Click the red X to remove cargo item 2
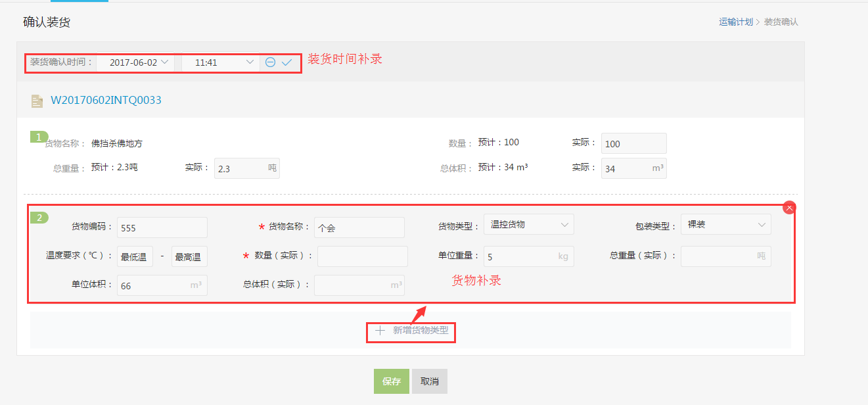 pos(790,208)
